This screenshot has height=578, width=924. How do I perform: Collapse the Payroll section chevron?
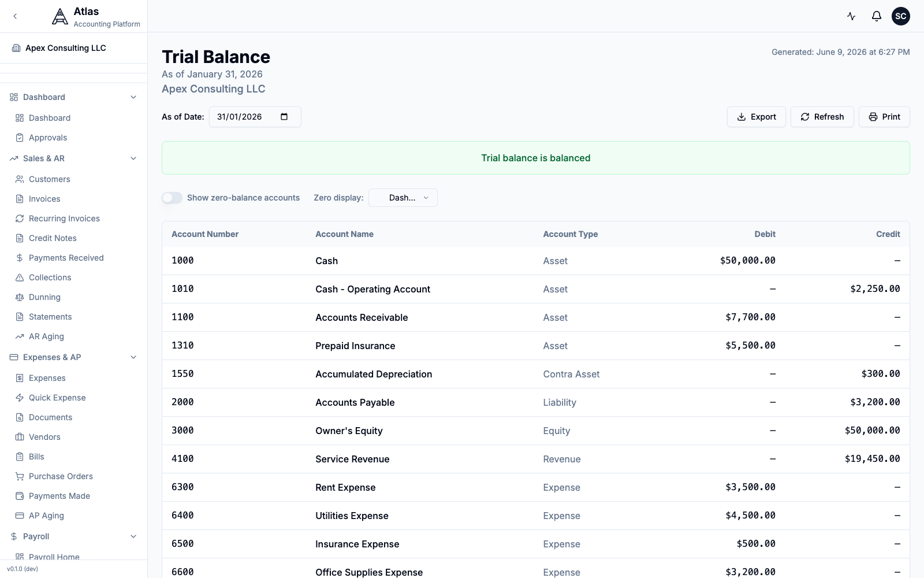pyautogui.click(x=133, y=536)
